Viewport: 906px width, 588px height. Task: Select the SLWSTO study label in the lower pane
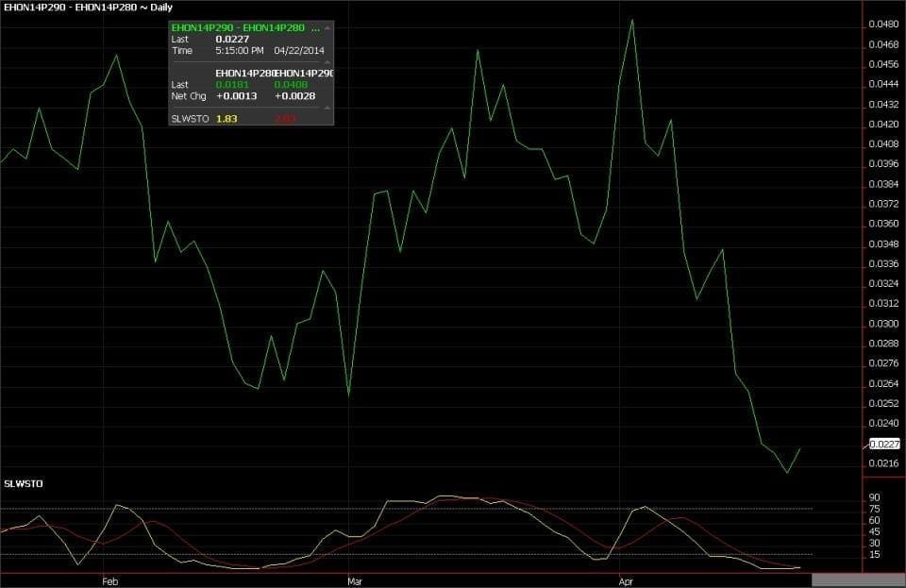click(x=24, y=483)
